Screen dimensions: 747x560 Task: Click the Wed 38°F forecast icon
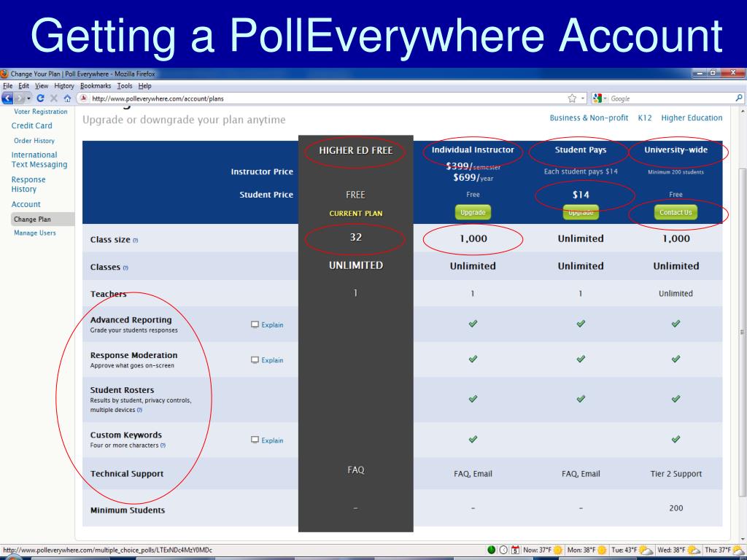694,550
